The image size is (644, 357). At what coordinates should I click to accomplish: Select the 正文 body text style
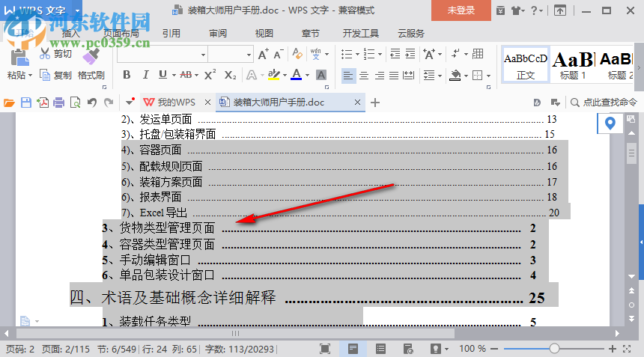point(526,64)
